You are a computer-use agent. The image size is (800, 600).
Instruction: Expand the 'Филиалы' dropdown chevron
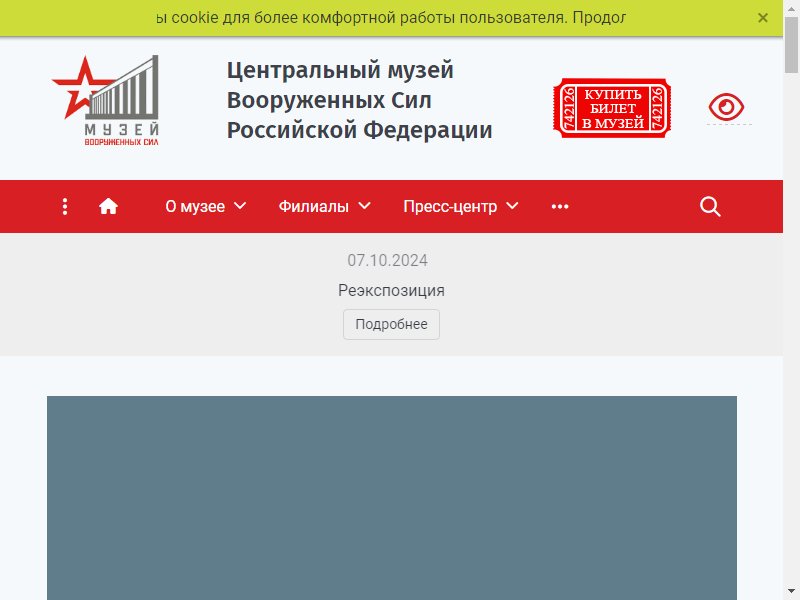364,206
